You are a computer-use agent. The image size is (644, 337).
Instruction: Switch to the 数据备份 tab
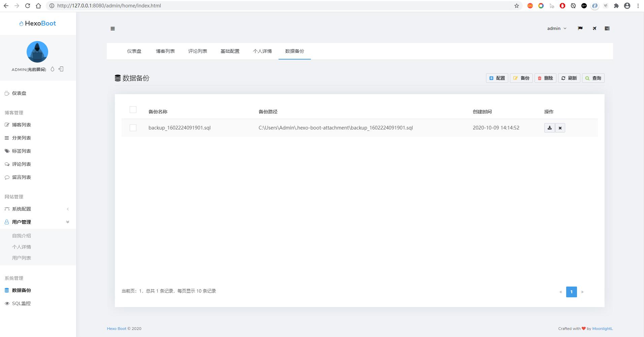(295, 51)
